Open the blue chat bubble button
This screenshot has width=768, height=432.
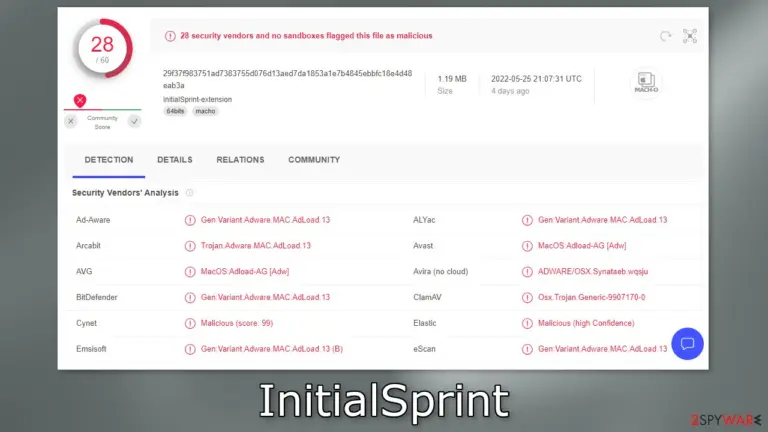687,344
